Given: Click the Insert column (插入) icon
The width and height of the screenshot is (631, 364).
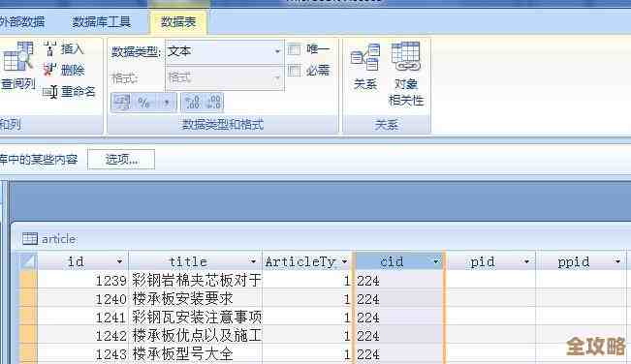Looking at the screenshot, I should point(49,48).
